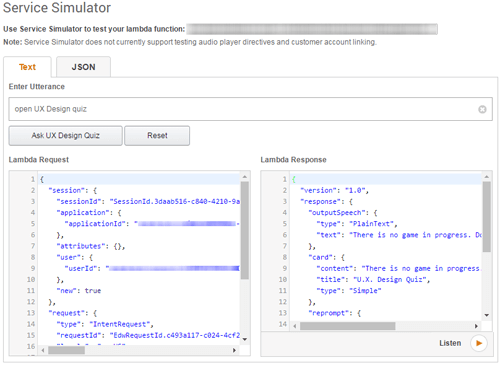
Task: Focus the Enter Utterance input field
Action: point(250,109)
